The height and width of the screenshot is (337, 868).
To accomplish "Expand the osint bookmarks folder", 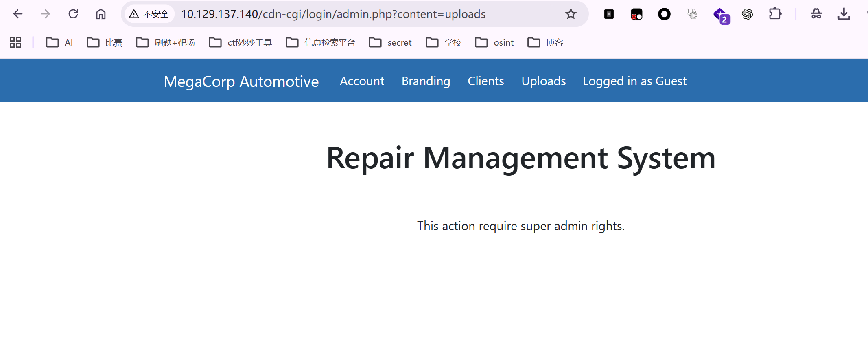I will point(494,42).
